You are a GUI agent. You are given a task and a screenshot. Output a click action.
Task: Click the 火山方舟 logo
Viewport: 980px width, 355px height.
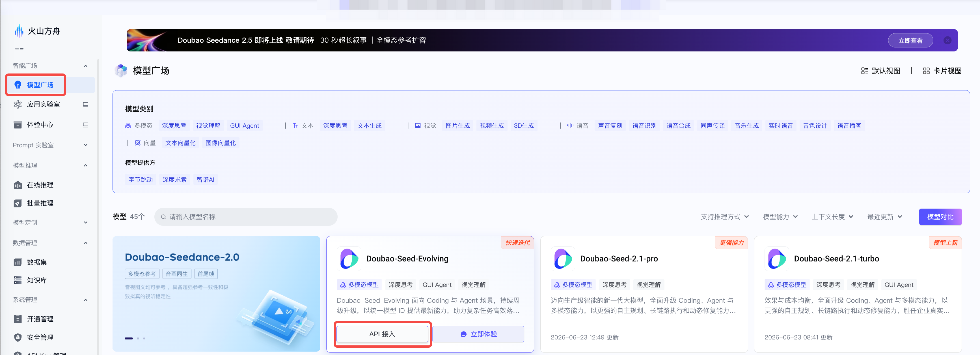(37, 31)
